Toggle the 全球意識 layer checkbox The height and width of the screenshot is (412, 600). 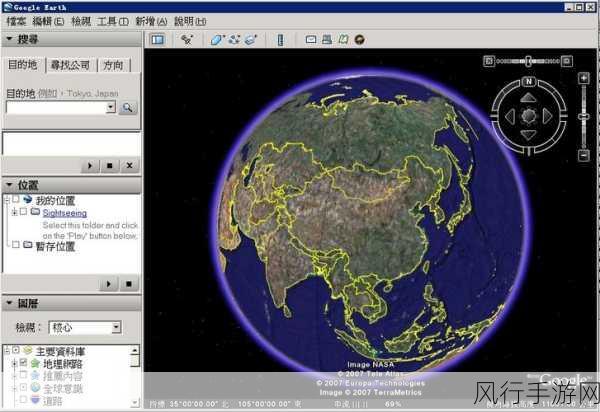[x=23, y=388]
